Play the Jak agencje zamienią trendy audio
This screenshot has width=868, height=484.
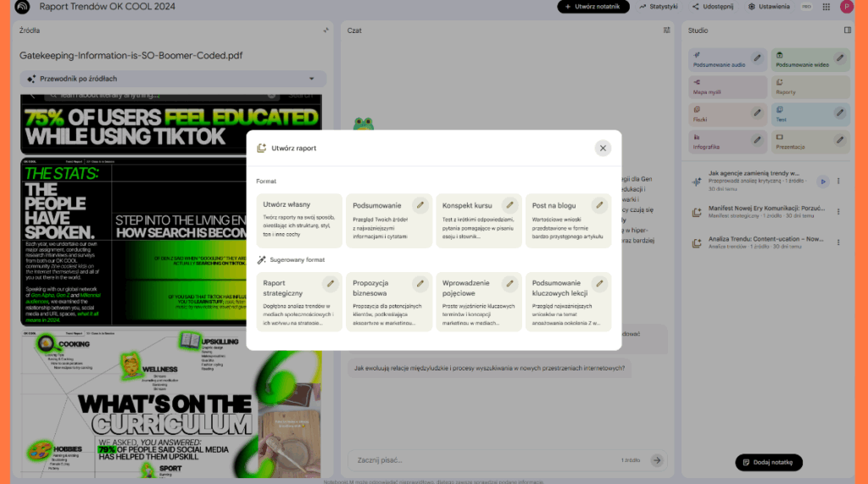[x=822, y=181]
